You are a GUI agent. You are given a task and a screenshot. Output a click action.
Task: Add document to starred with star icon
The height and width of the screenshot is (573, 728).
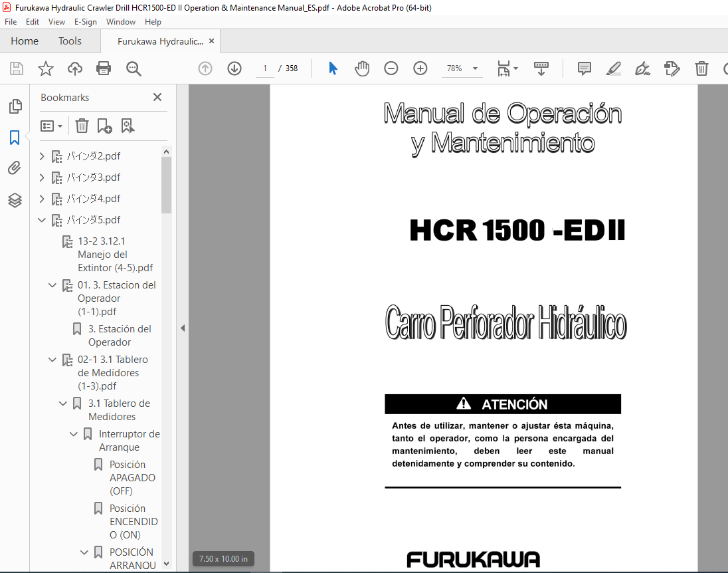(45, 68)
